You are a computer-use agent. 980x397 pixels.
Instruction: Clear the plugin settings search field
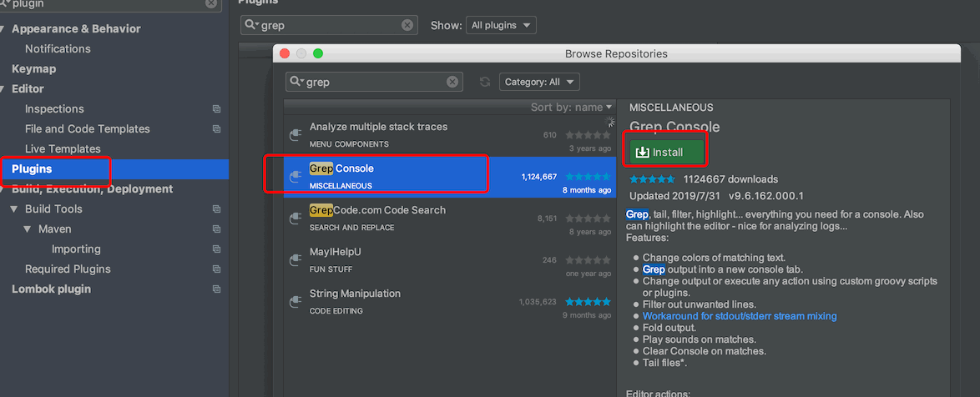211,3
